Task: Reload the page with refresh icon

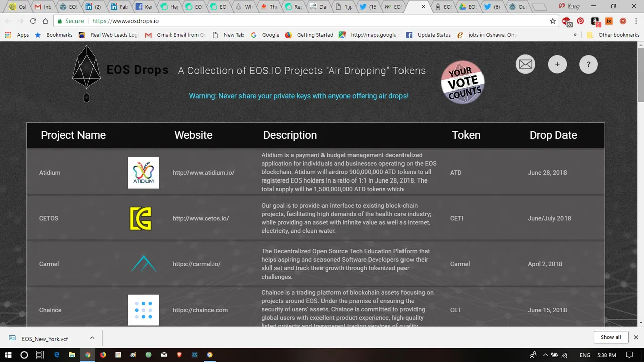Action: coord(33,21)
